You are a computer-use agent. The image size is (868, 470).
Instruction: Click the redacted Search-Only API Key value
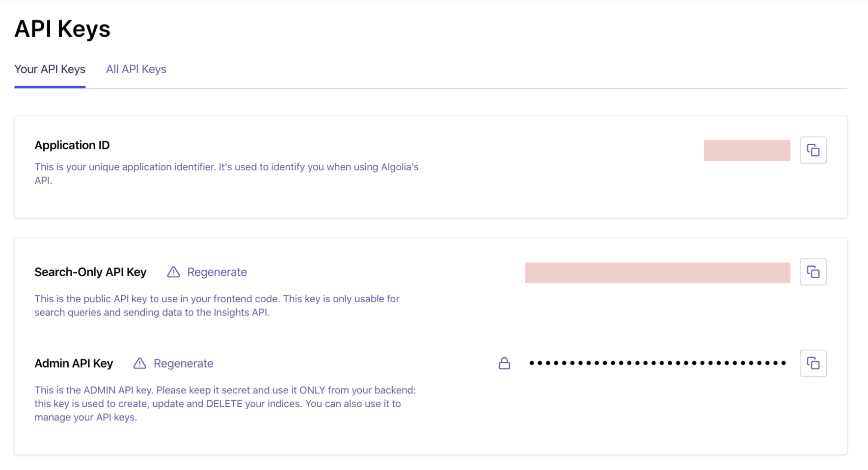(x=657, y=273)
